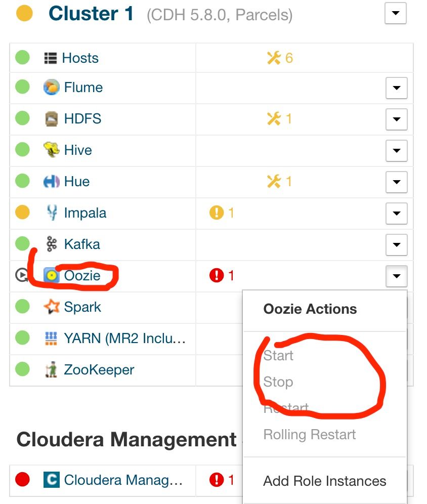The height and width of the screenshot is (504, 427).
Task: Click the ZooKeeper service icon
Action: pos(52,370)
